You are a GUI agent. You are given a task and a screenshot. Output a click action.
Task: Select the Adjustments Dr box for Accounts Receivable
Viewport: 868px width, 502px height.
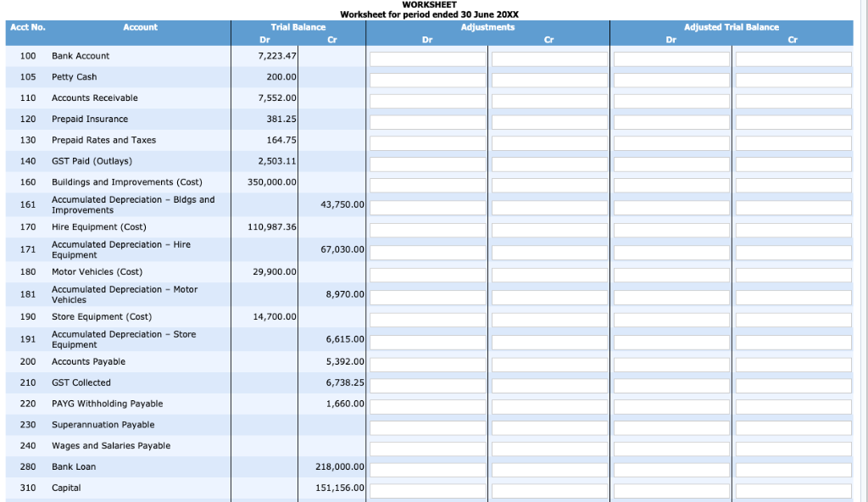pyautogui.click(x=427, y=100)
